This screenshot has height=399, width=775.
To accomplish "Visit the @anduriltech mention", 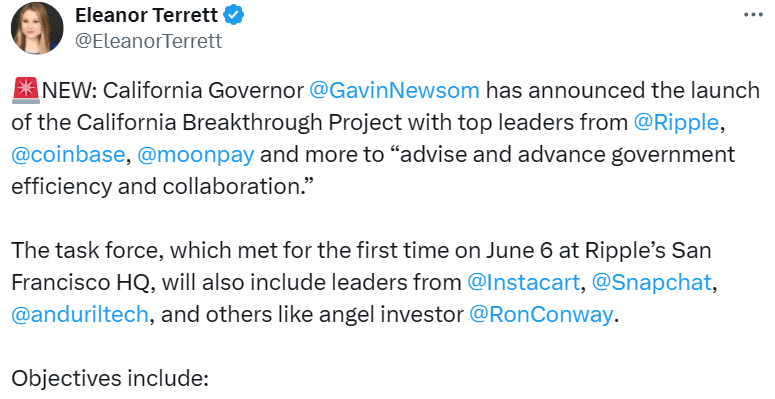I will [80, 314].
